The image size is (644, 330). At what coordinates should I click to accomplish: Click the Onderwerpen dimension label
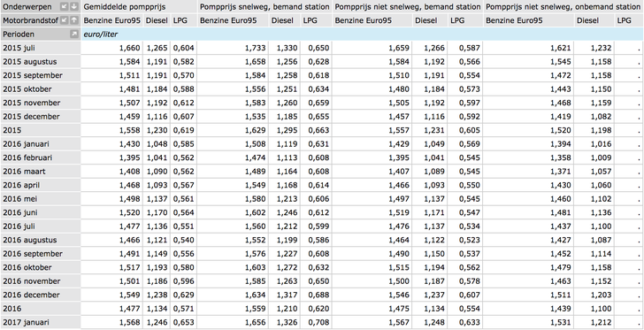tap(27, 7)
